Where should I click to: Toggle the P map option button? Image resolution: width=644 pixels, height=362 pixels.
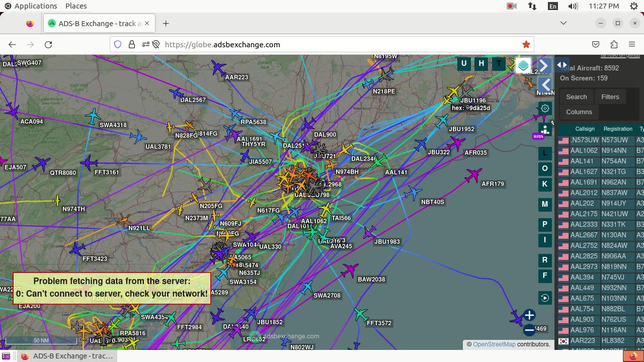point(545,224)
